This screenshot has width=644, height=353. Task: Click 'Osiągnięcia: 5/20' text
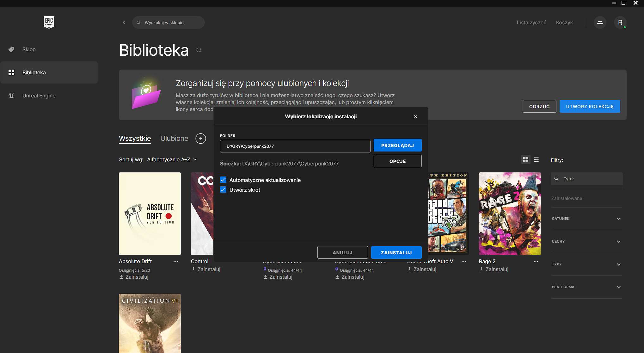coord(134,270)
